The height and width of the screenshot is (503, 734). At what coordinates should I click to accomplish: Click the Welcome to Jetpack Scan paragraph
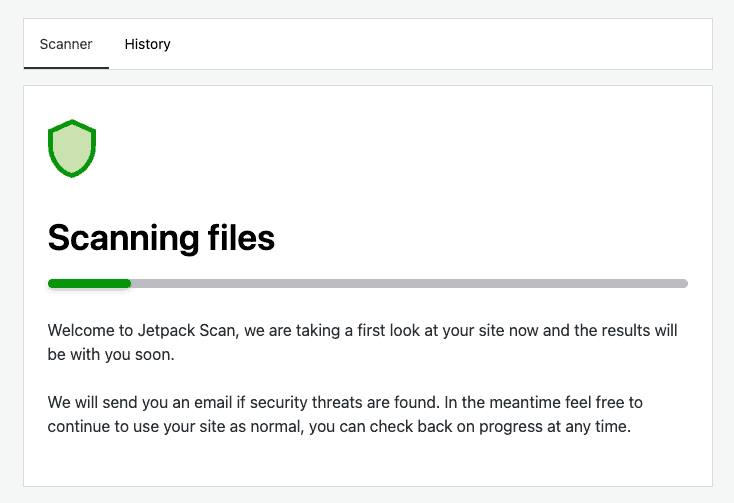click(x=362, y=343)
